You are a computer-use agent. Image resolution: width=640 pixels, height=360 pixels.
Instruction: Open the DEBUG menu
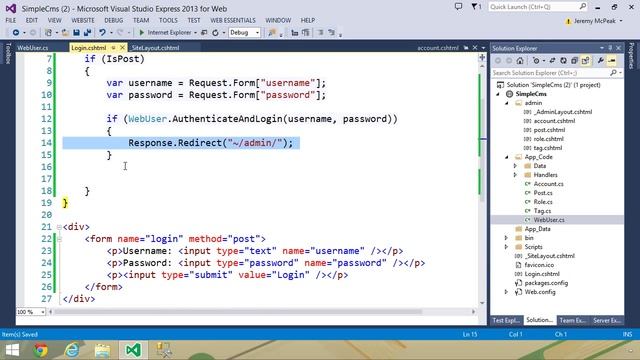(x=113, y=20)
